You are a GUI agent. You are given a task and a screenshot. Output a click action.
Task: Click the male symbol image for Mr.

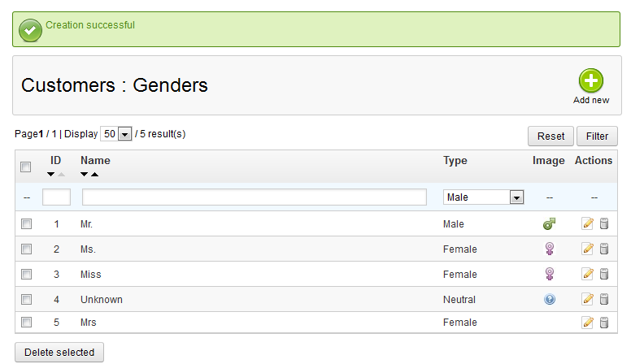[550, 224]
